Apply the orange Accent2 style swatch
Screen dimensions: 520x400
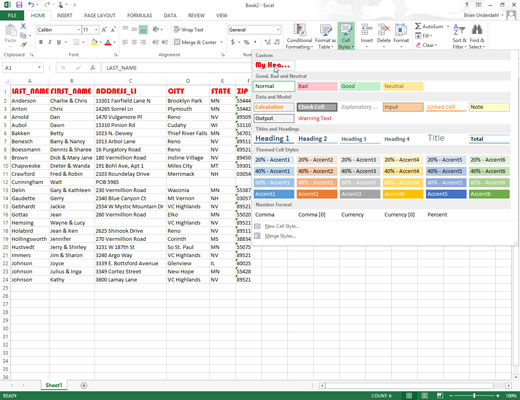click(317, 194)
